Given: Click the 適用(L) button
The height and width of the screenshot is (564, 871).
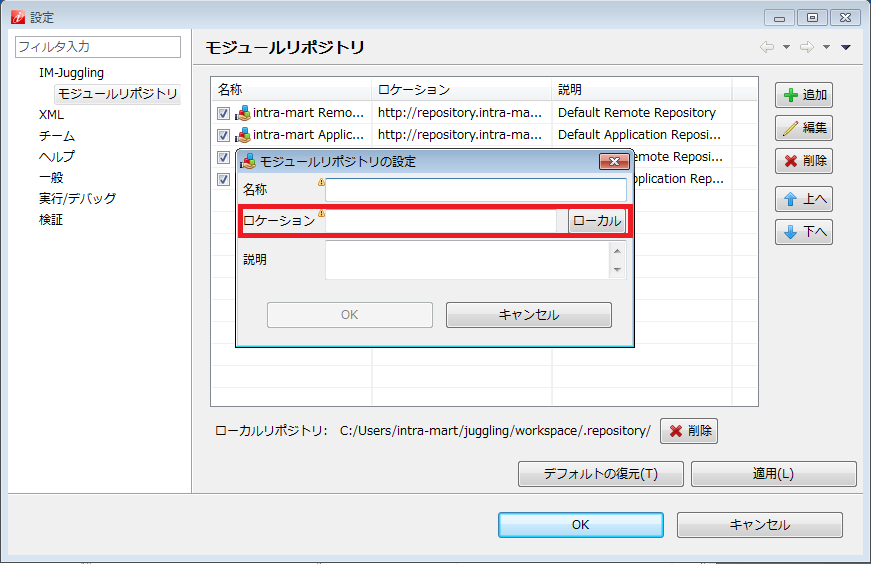Looking at the screenshot, I should tap(773, 474).
